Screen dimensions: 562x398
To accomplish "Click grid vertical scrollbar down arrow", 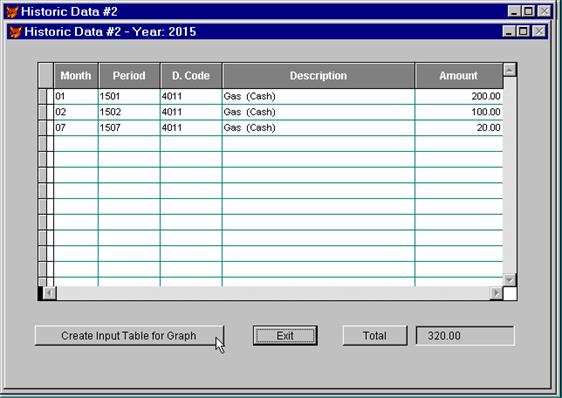I will point(510,280).
